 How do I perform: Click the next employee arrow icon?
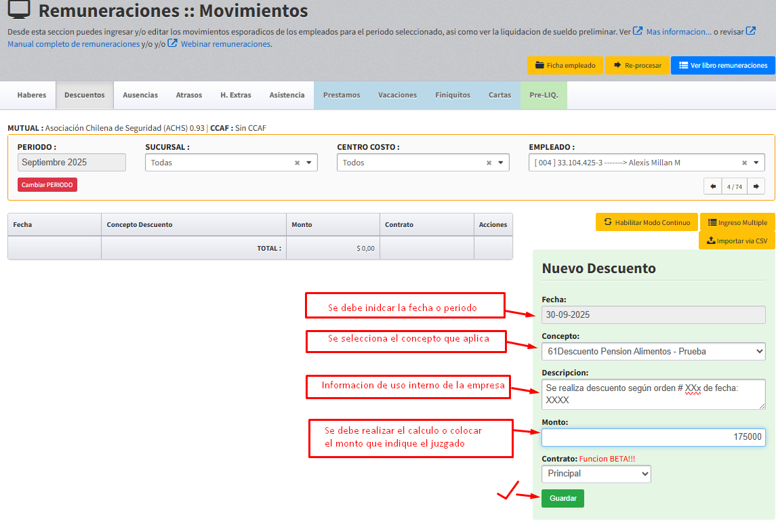coord(756,186)
